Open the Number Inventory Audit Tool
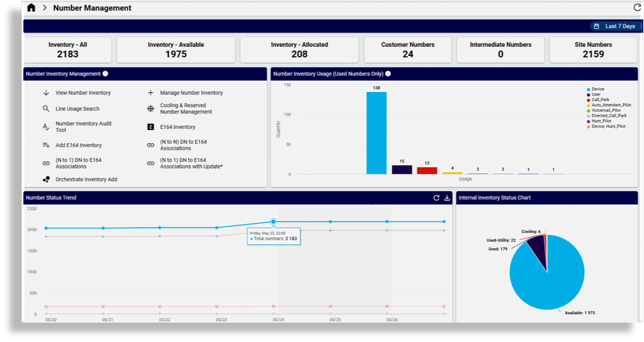Viewport: 644px width, 342px height. (84, 126)
